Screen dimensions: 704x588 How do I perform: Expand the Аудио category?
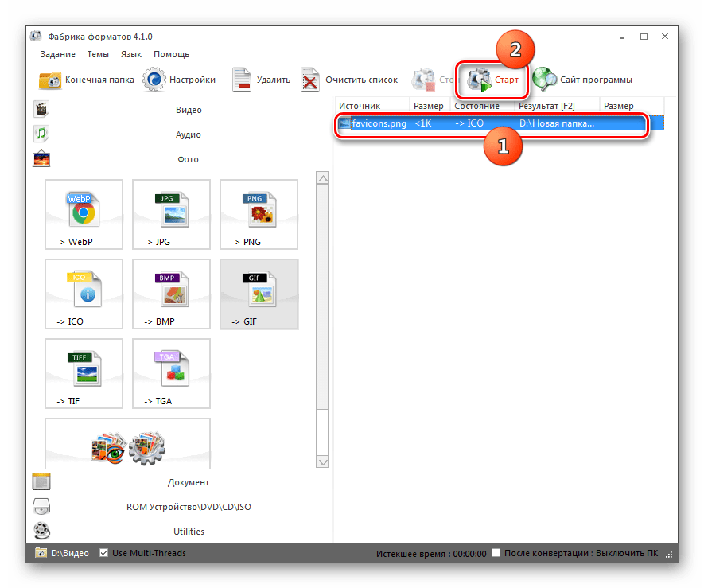pos(188,134)
